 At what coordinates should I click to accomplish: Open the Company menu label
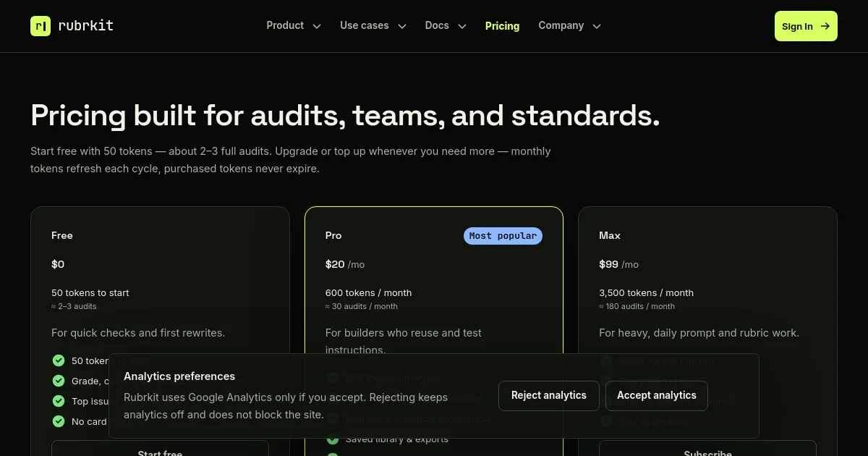(561, 25)
